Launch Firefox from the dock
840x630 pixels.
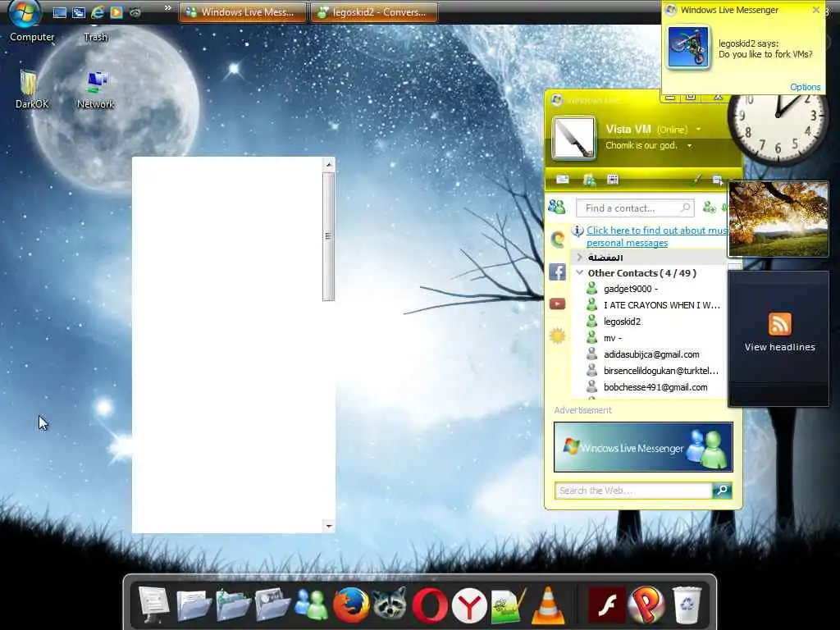coord(351,605)
